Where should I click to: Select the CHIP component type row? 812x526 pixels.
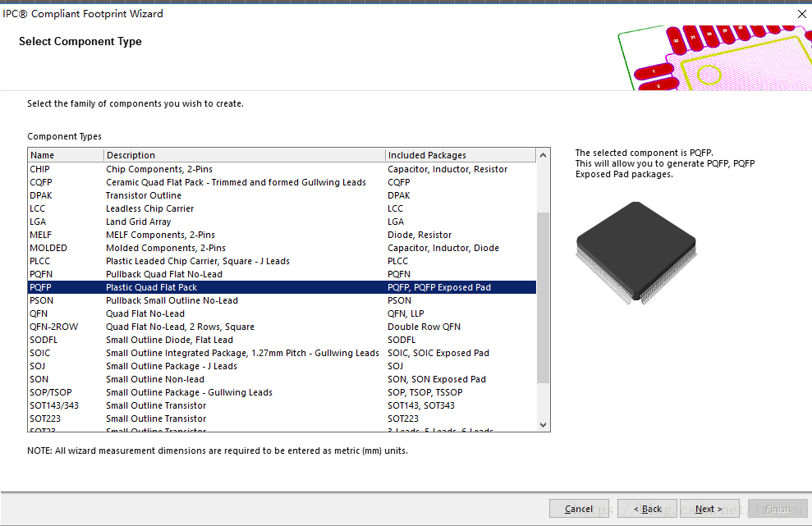click(x=40, y=169)
